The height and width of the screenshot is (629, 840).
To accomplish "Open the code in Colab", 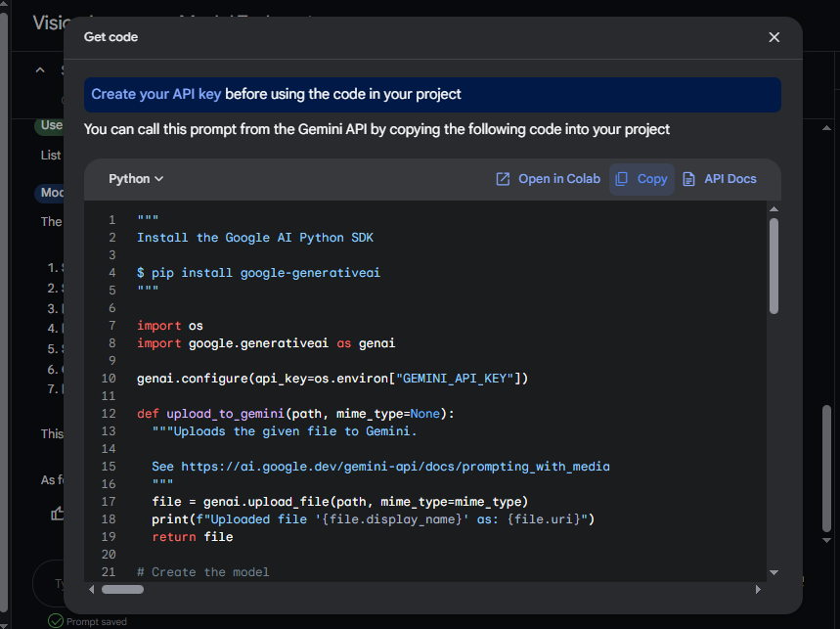I will (547, 178).
